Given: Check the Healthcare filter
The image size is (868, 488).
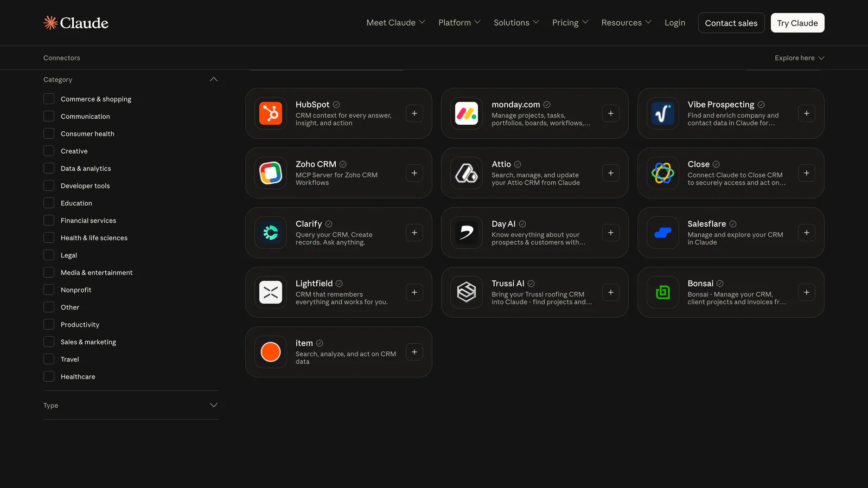Looking at the screenshot, I should [x=49, y=376].
